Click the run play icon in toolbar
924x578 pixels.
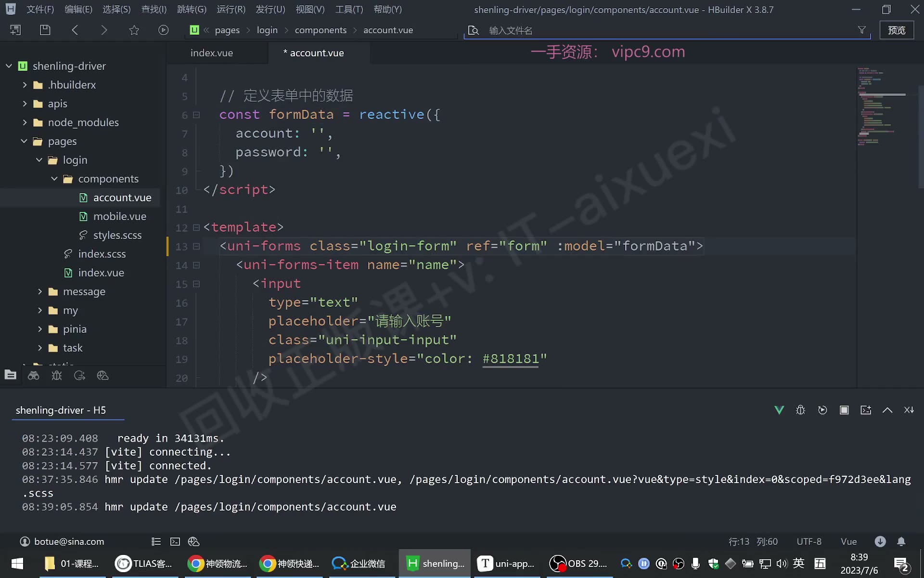click(164, 30)
